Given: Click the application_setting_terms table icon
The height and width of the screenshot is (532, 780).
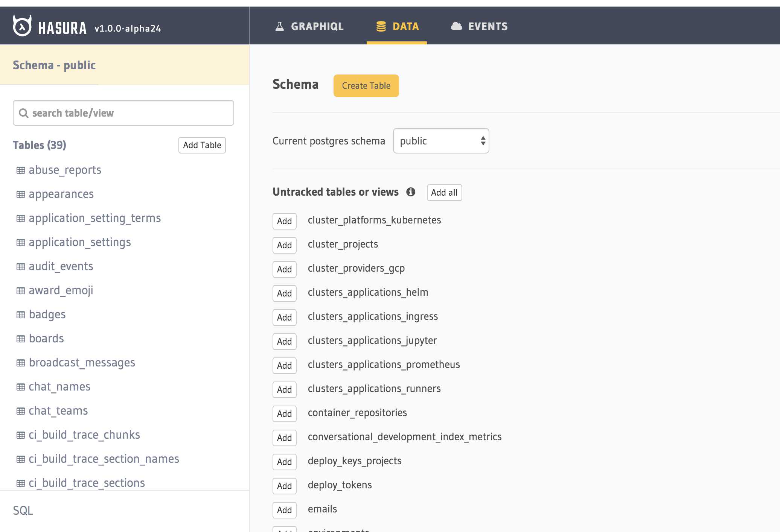Looking at the screenshot, I should click(x=21, y=219).
